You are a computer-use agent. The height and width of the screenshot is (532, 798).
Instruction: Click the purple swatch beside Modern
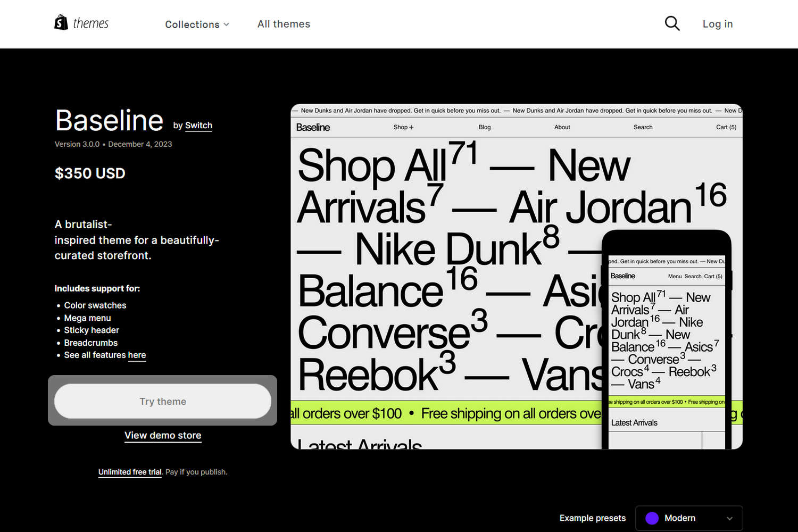click(652, 518)
